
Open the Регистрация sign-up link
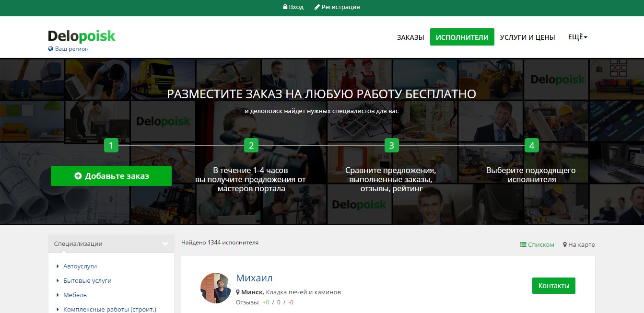pyautogui.click(x=337, y=7)
